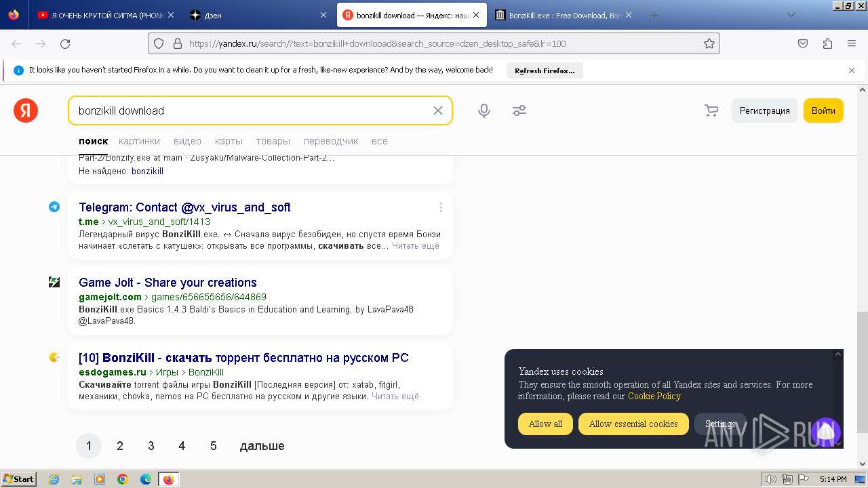Expand Читать ещё on esdogames snippet

tap(395, 396)
